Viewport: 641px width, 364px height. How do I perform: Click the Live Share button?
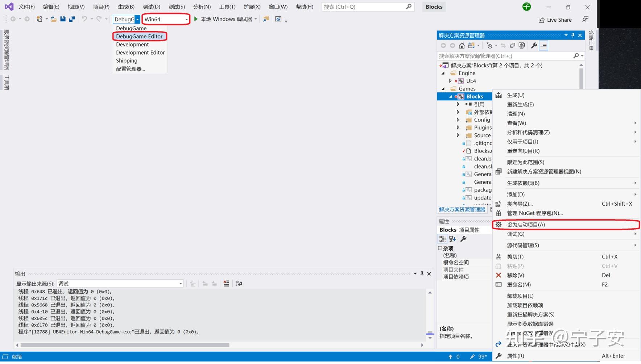555,20
